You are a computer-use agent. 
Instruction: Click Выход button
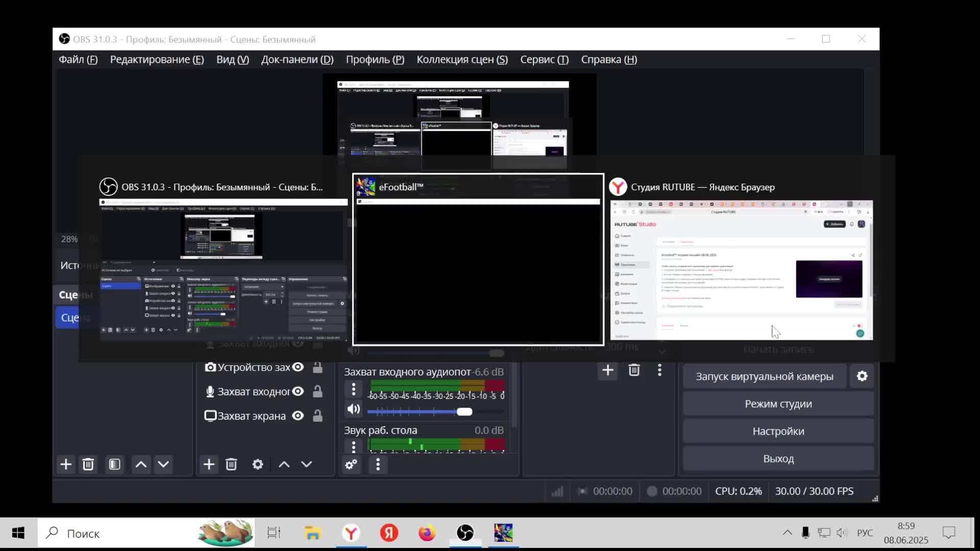(778, 459)
